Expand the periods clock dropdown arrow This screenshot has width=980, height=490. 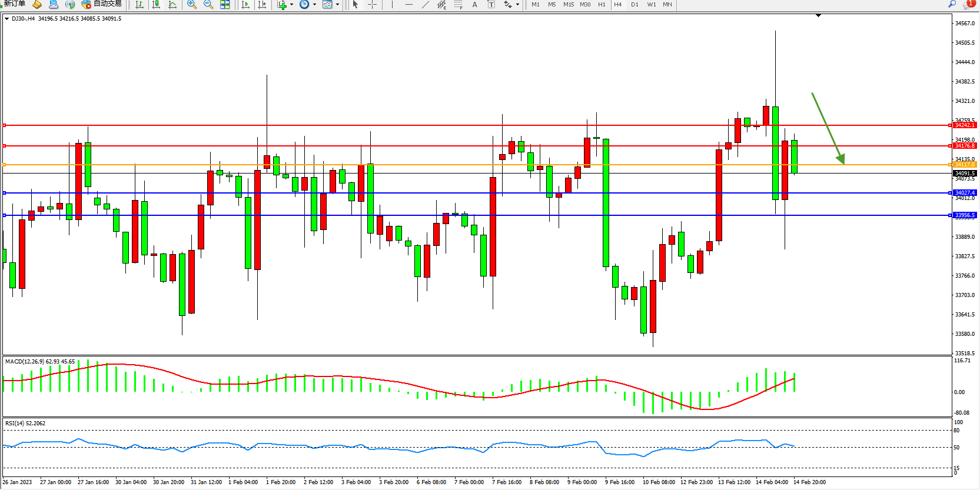tap(314, 5)
